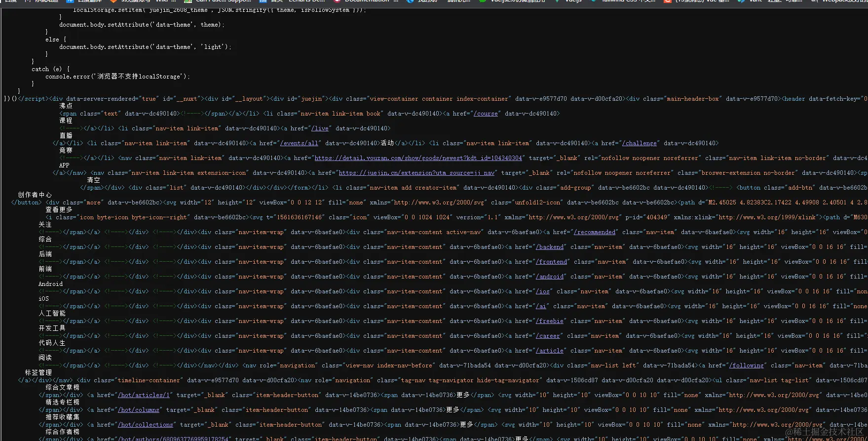Follow the /recommended link
This screenshot has width=868, height=441.
point(595,232)
